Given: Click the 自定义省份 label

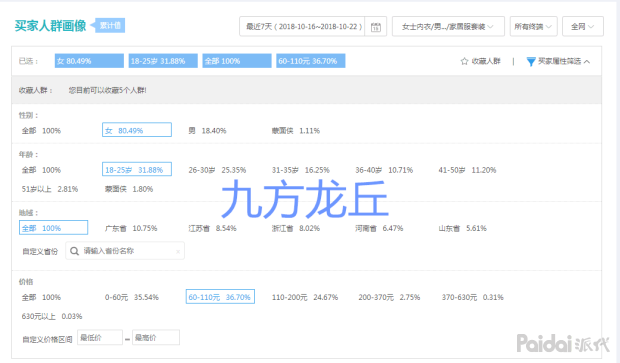Looking at the screenshot, I should pos(40,251).
